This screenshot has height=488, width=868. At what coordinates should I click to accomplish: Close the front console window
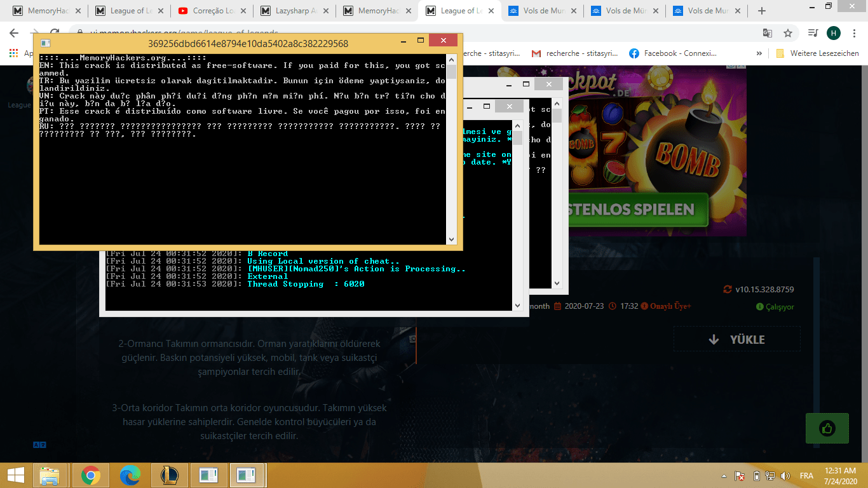[x=443, y=41]
